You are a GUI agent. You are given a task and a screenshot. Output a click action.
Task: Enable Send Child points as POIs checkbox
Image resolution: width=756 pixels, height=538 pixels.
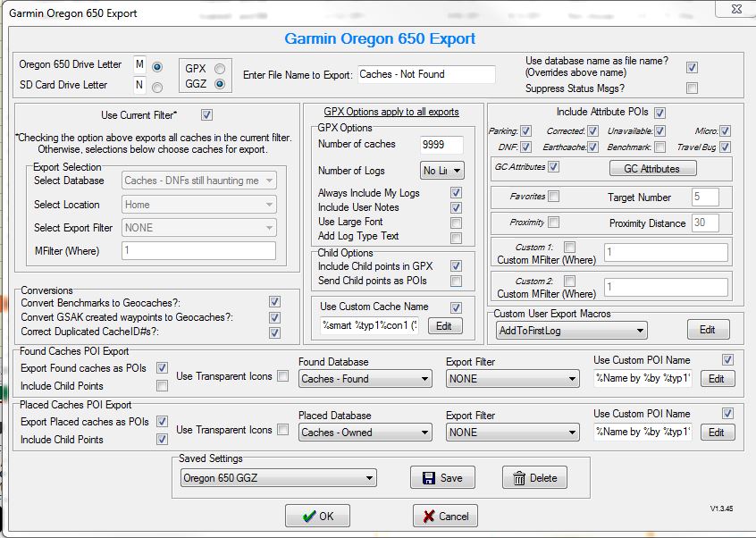[456, 281]
